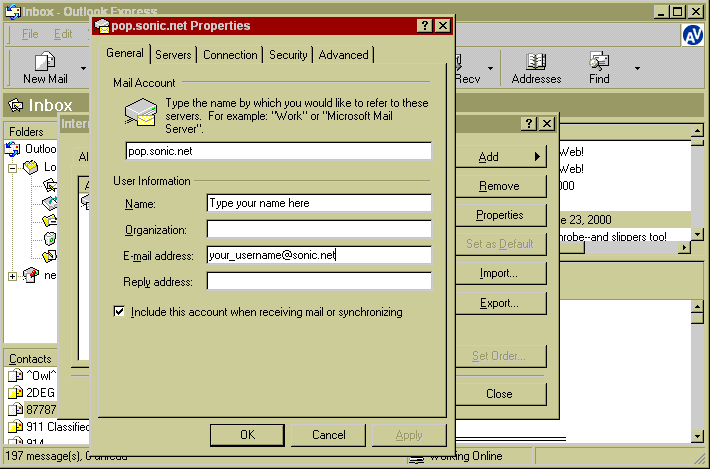710x469 pixels.
Task: Open the Find dropdown arrow
Action: coord(637,68)
